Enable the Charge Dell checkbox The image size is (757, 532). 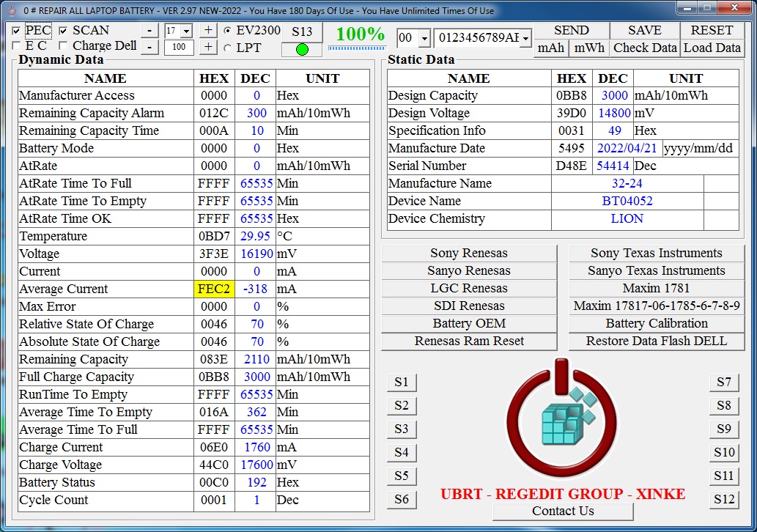(x=63, y=46)
